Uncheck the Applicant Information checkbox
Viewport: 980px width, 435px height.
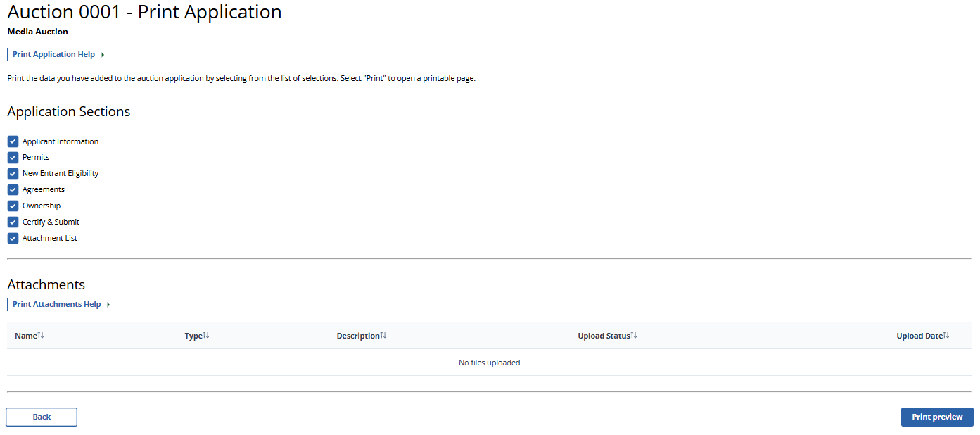(13, 141)
